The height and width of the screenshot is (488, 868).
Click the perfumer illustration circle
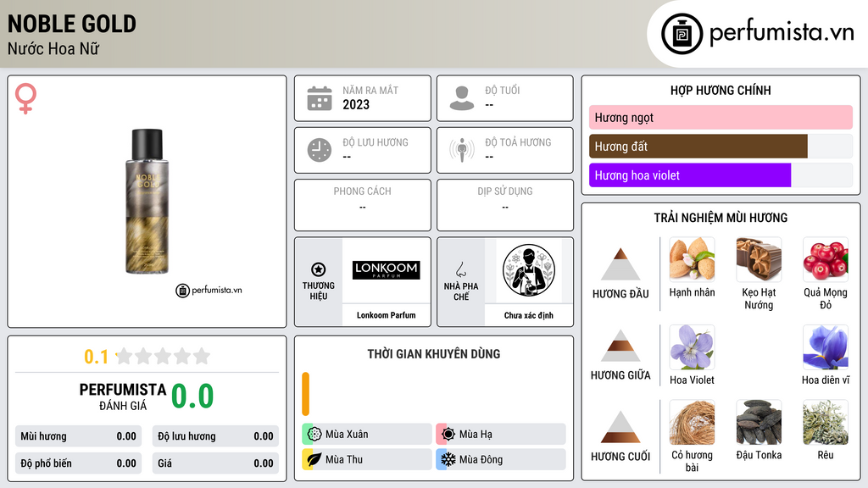(x=529, y=270)
